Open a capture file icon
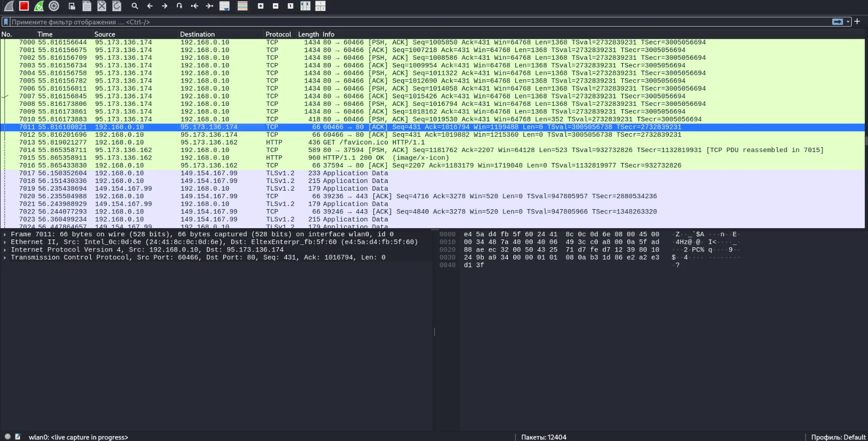Screen dimensions: 868x441 point(72,6)
